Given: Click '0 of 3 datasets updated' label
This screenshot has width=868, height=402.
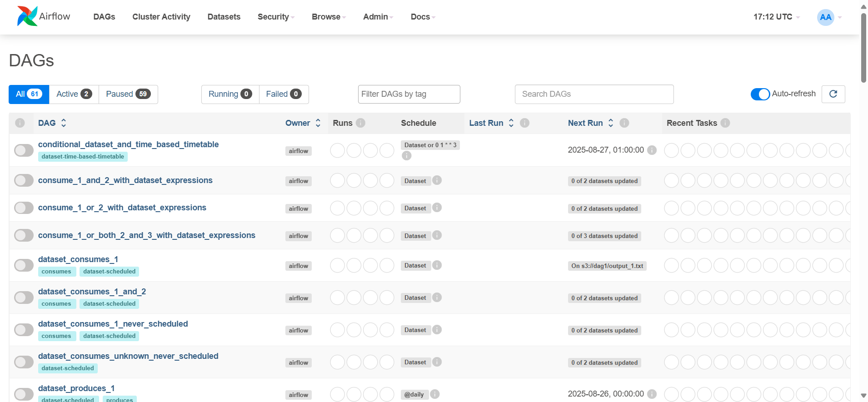Looking at the screenshot, I should coord(604,236).
